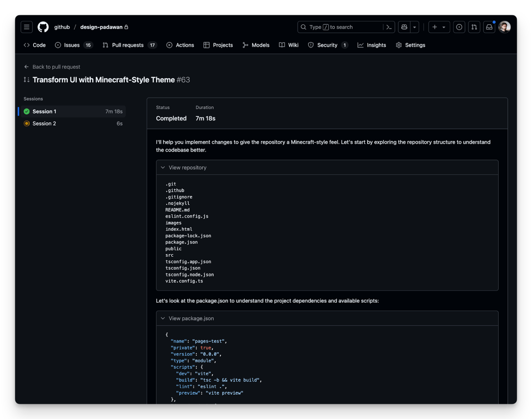
Task: Click the Copilot icon in the header
Action: 404,27
